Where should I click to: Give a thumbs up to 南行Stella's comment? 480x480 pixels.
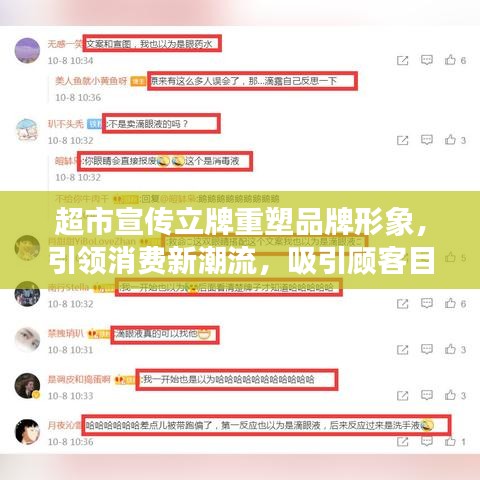(450, 303)
